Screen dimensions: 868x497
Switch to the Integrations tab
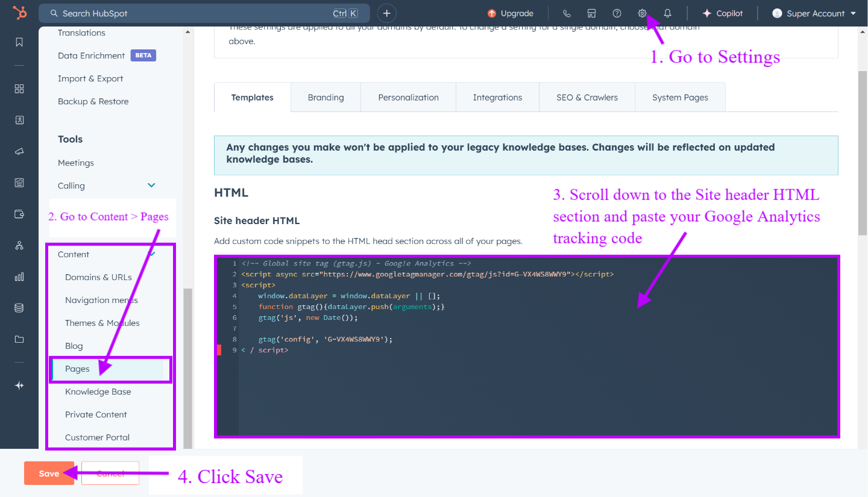(497, 98)
